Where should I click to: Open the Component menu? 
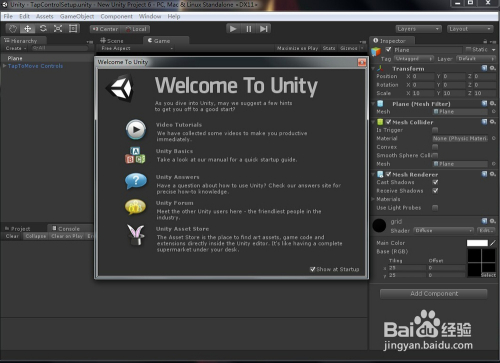pyautogui.click(x=116, y=16)
